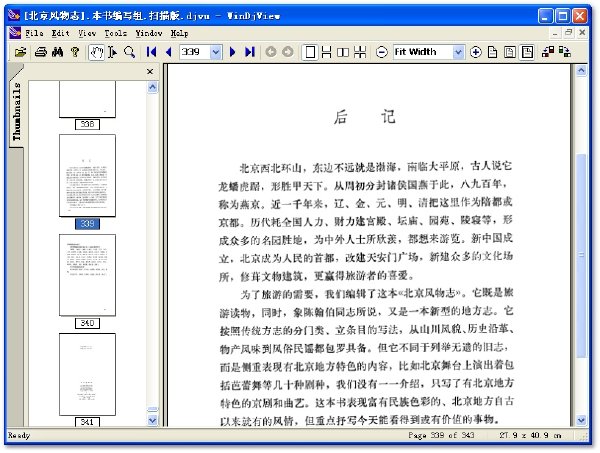This screenshot has width=600, height=453.
Task: Select the hand Drag tool
Action: (x=96, y=52)
